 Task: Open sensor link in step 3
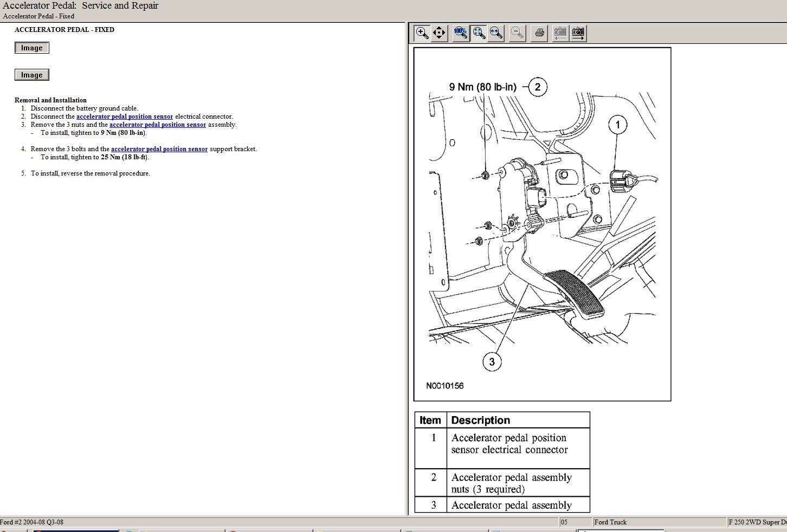click(x=157, y=125)
